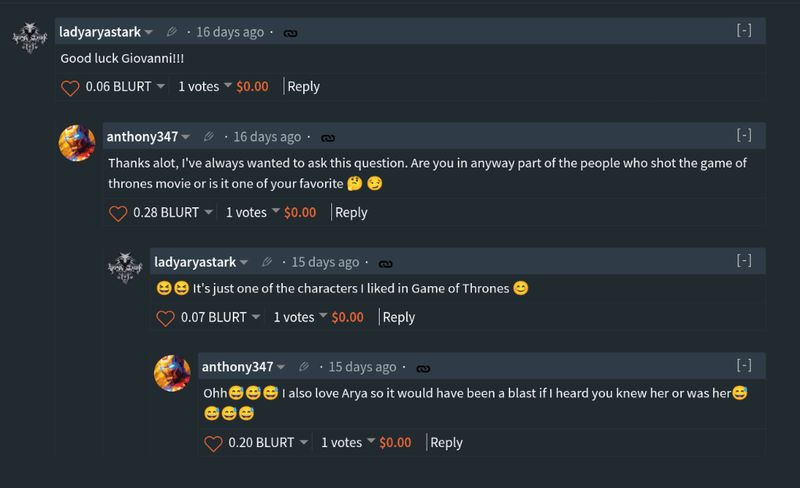Click pencil icon beside first ladyaryastark name

tap(173, 32)
